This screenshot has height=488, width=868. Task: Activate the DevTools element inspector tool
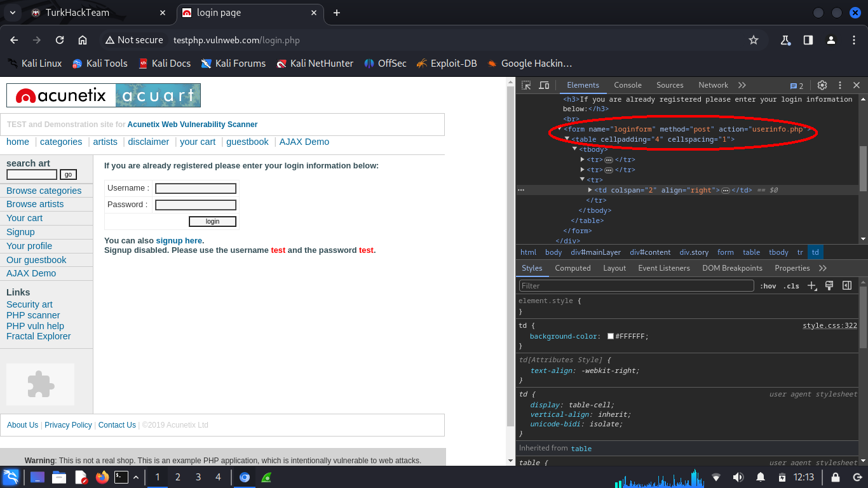point(526,85)
